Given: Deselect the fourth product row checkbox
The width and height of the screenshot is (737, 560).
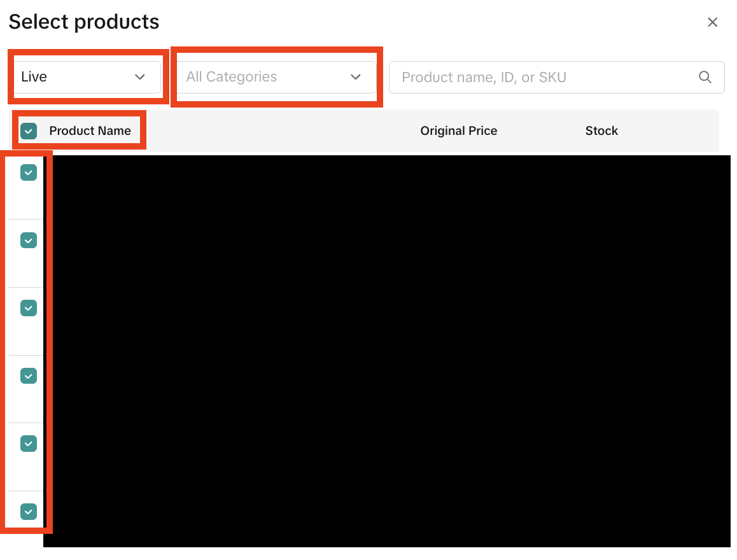Looking at the screenshot, I should (29, 376).
